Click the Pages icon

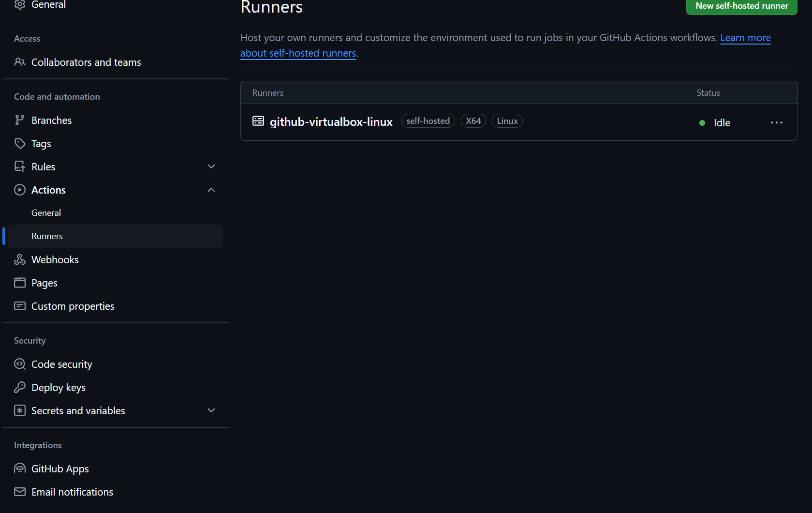(x=19, y=283)
